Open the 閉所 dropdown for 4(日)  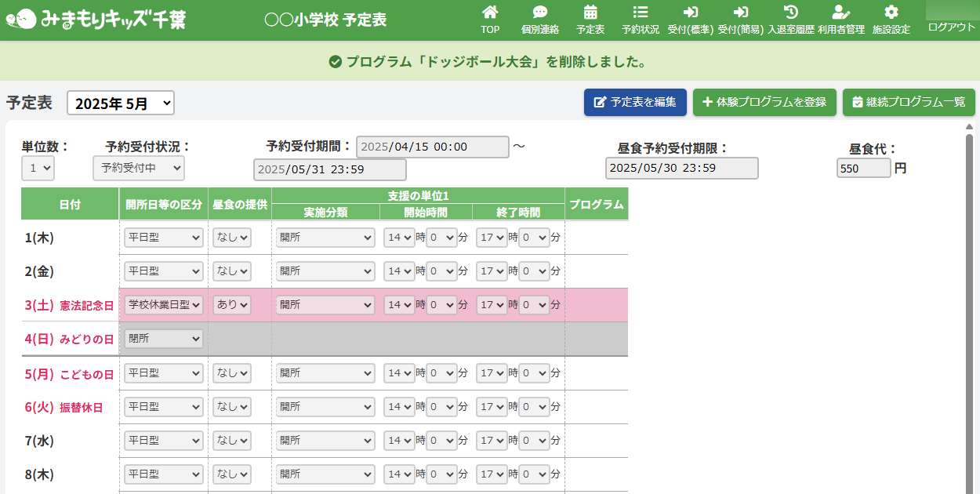pos(163,339)
